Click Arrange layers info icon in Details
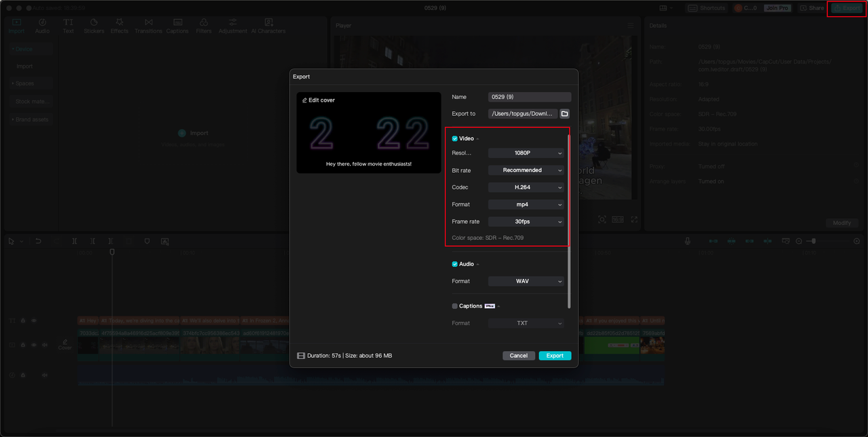868x437 pixels. tap(857, 182)
